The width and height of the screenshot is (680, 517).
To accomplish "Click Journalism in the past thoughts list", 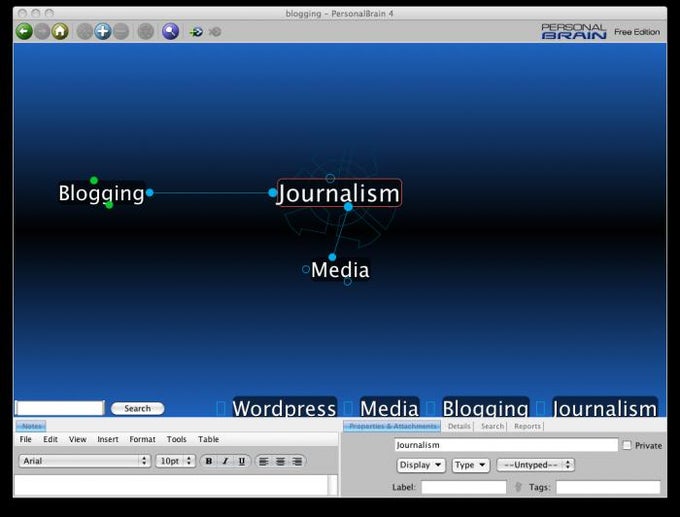I will [605, 408].
